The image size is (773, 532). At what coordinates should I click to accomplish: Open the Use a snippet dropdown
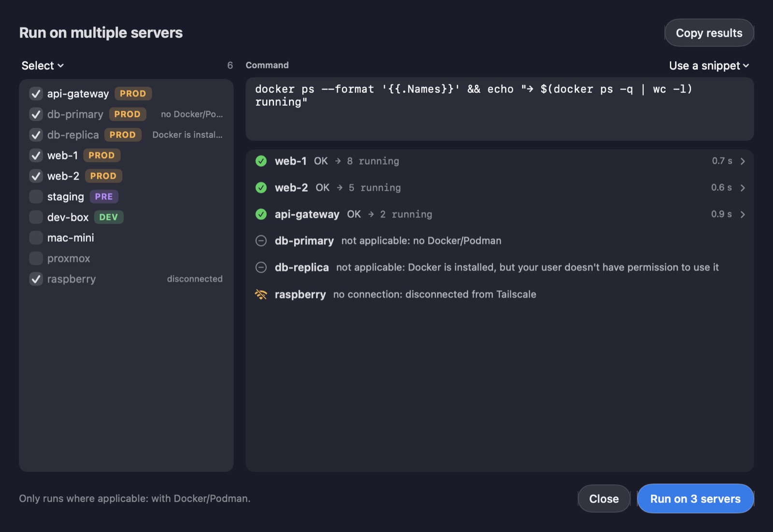click(x=709, y=66)
